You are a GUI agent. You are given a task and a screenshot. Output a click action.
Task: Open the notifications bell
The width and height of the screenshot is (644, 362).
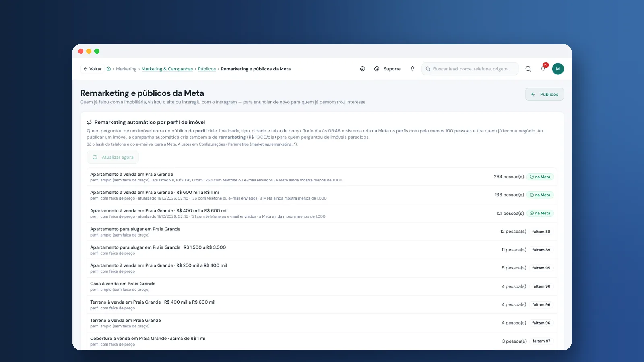pos(543,69)
